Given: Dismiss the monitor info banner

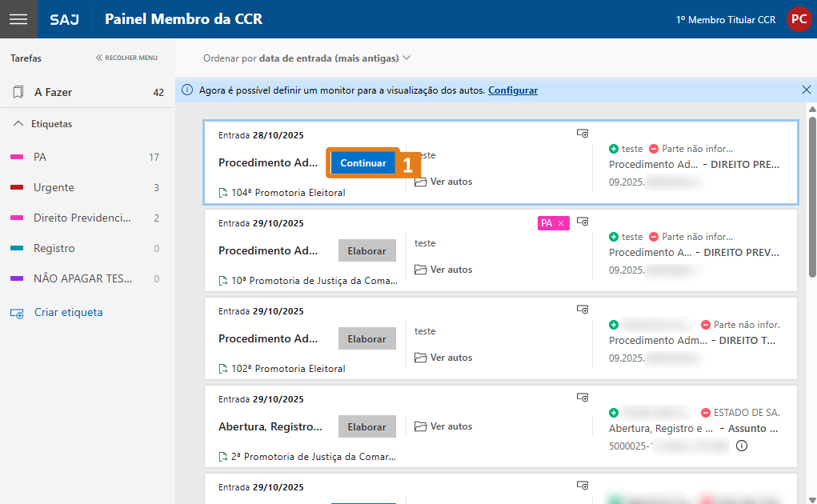Looking at the screenshot, I should coord(806,90).
